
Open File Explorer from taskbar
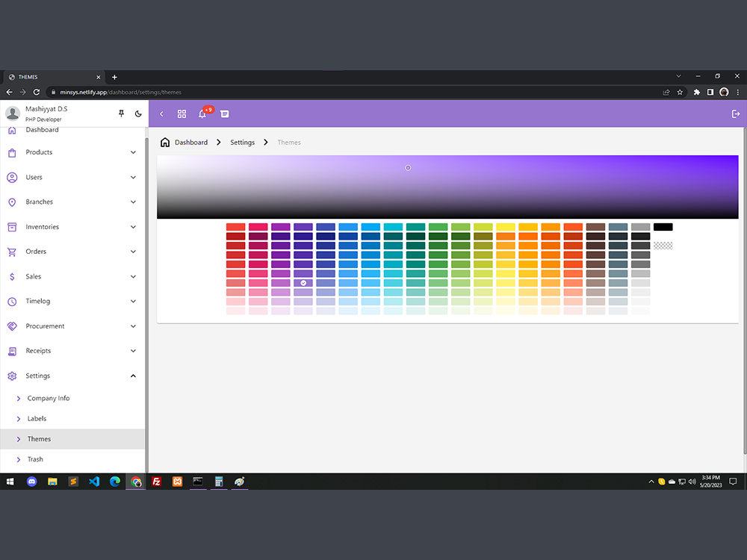52,482
